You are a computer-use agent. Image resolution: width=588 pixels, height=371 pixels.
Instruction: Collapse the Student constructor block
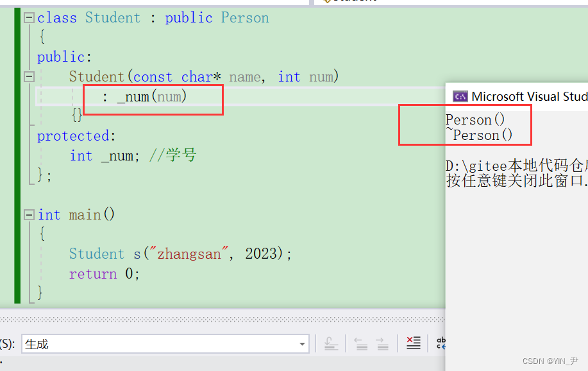pos(29,76)
